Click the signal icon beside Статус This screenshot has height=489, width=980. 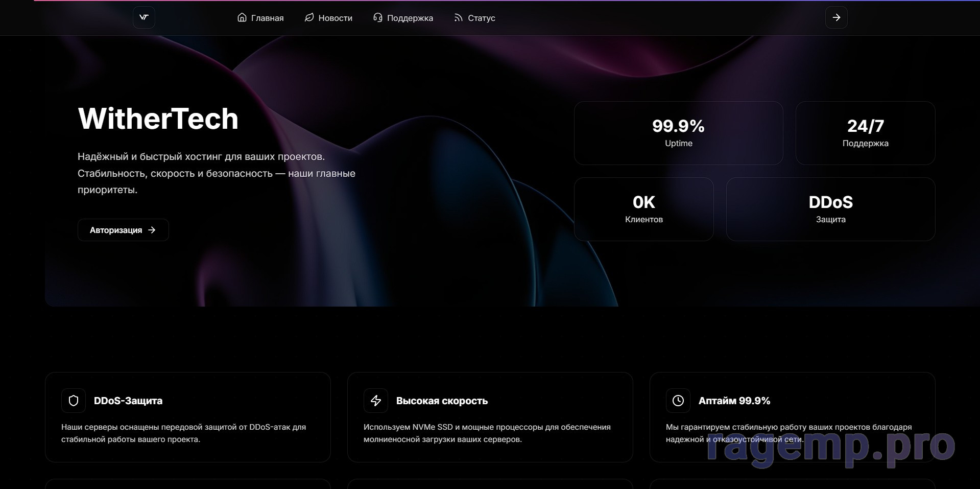[x=458, y=18]
